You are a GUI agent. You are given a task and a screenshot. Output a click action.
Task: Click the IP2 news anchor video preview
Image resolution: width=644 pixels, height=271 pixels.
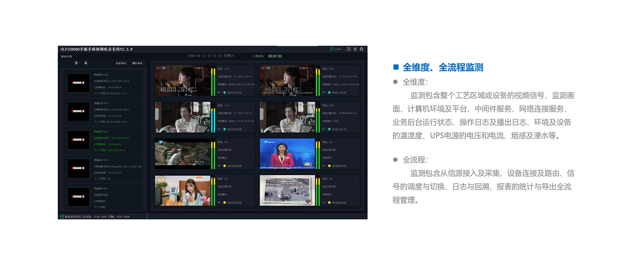pos(287,154)
